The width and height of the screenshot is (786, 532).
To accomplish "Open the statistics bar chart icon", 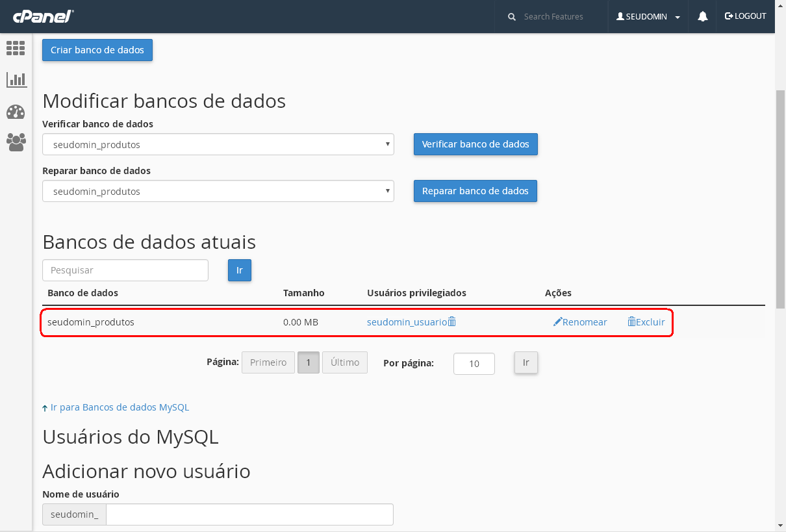I will click(x=16, y=80).
